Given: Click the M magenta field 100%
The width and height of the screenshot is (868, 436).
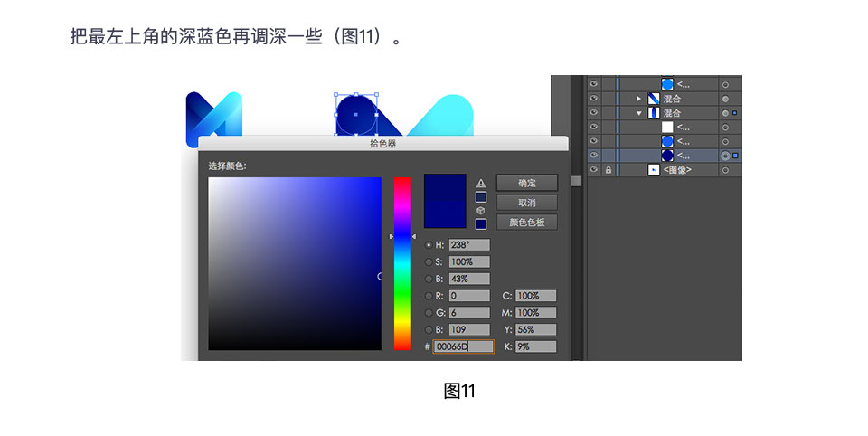Looking at the screenshot, I should (x=535, y=313).
